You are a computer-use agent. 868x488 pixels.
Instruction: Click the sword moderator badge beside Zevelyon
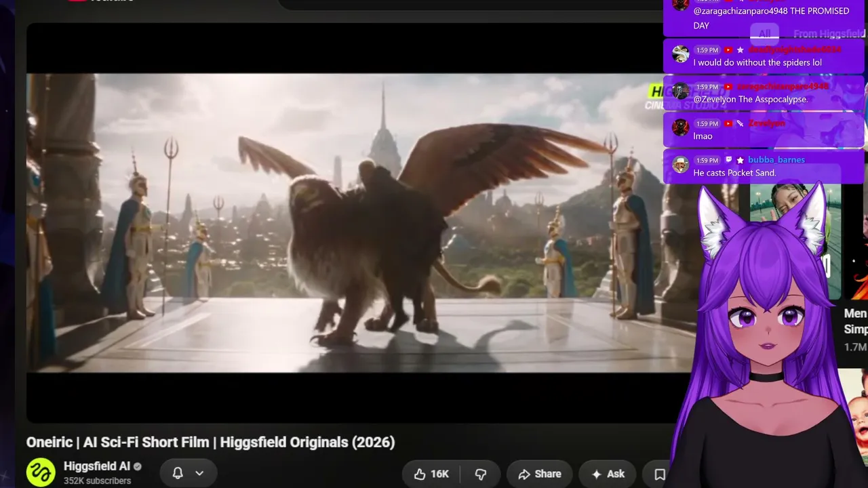tap(741, 123)
